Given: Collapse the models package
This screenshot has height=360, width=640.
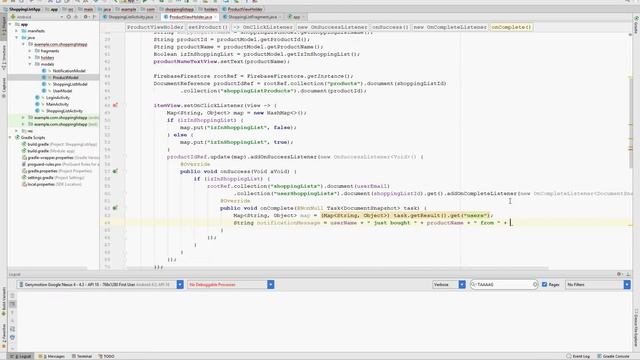Looking at the screenshot, I should 30,64.
